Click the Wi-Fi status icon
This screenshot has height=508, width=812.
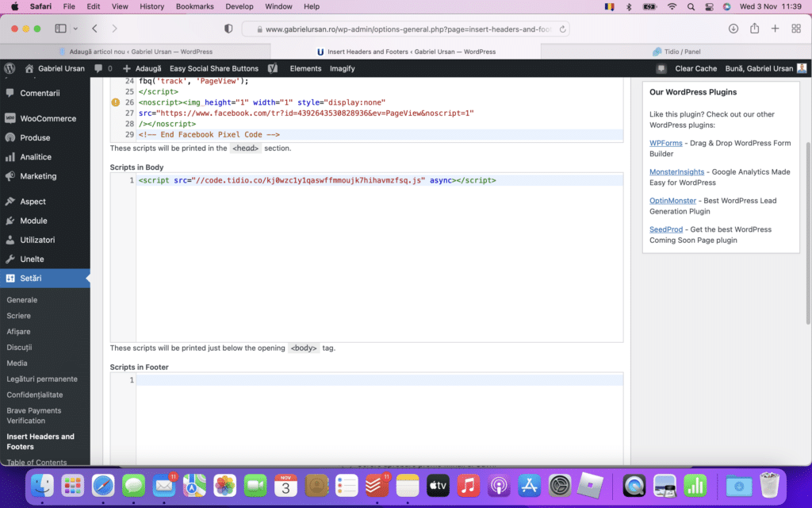pyautogui.click(x=672, y=6)
